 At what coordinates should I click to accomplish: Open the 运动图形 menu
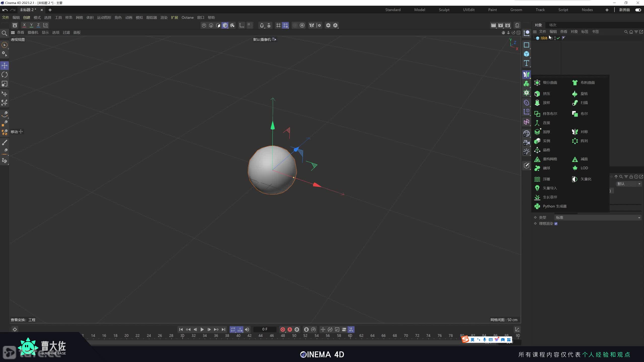pyautogui.click(x=104, y=18)
